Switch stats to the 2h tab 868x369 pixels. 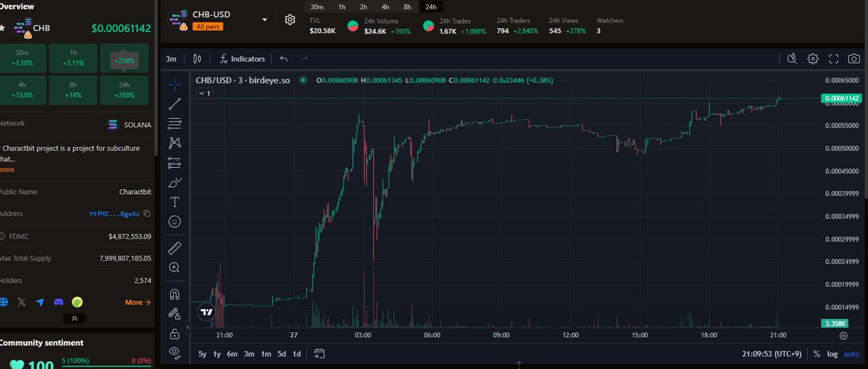[363, 7]
